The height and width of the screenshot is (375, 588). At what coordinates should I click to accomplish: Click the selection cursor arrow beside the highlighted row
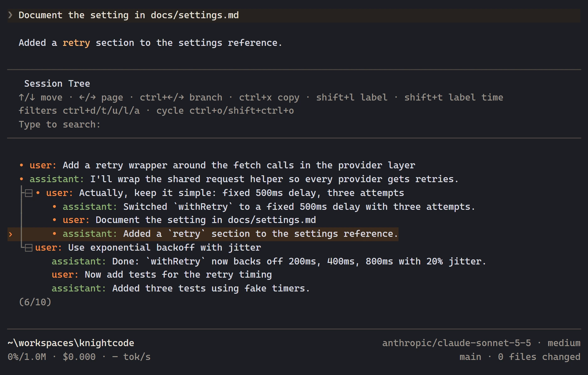[11, 234]
